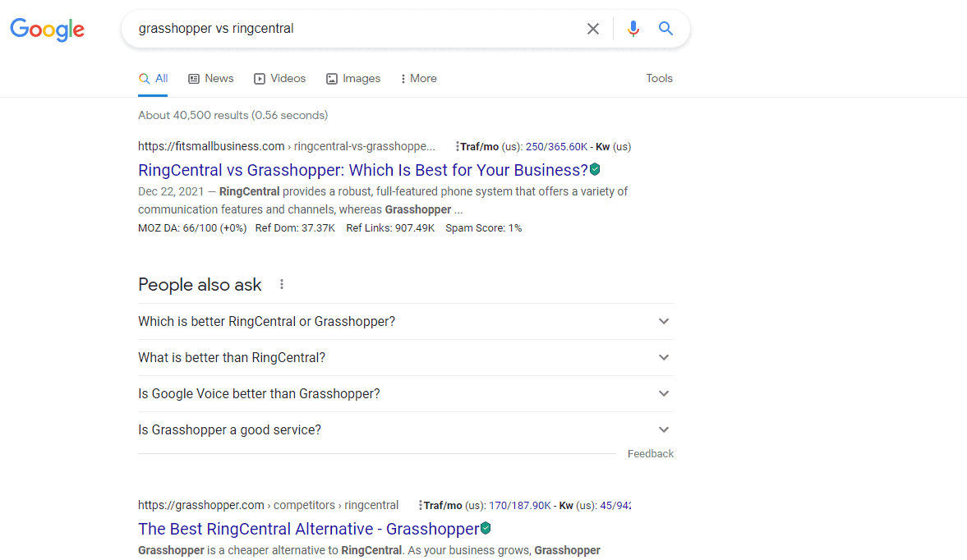
Task: Open the More search options dropdown
Action: [418, 79]
